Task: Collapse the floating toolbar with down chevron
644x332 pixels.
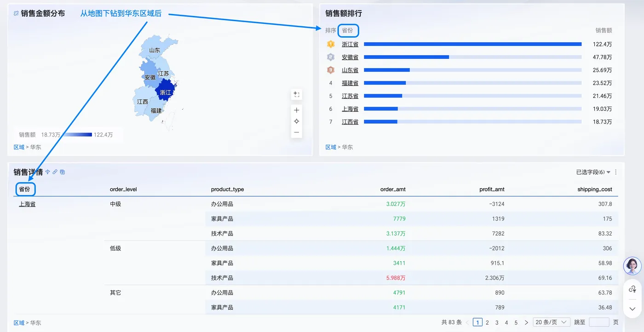Action: click(632, 309)
